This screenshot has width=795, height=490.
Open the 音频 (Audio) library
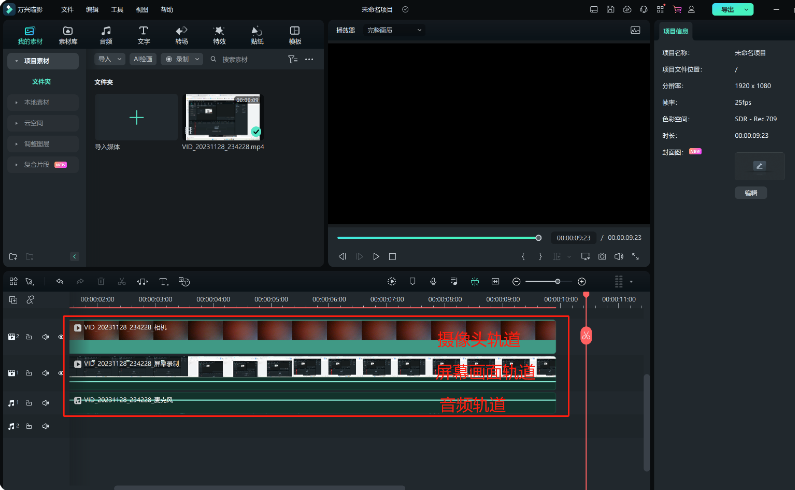106,35
